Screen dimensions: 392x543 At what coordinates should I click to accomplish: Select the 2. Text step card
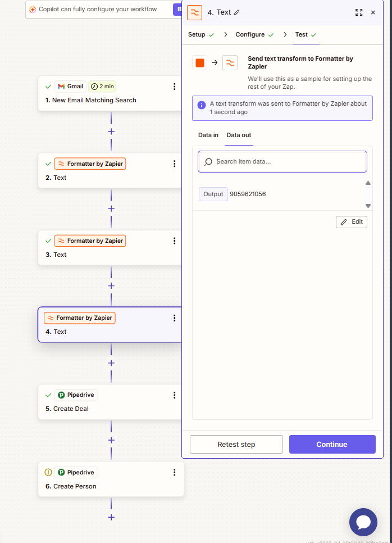pos(110,171)
